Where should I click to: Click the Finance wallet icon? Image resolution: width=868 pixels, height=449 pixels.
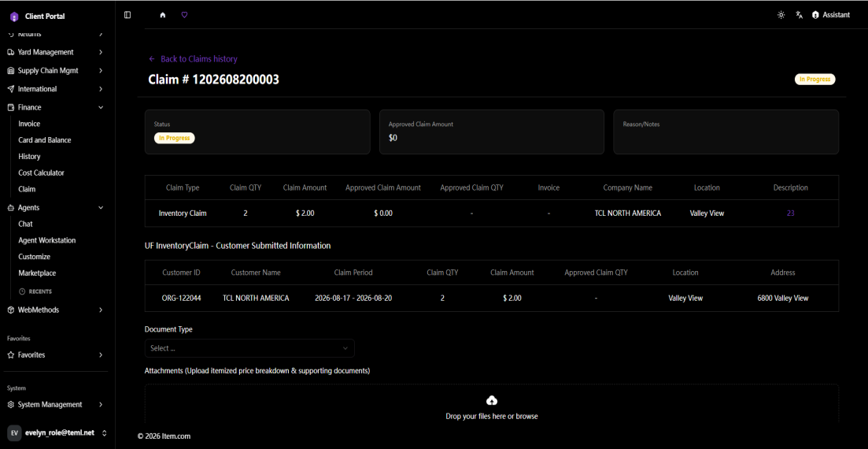coord(11,108)
